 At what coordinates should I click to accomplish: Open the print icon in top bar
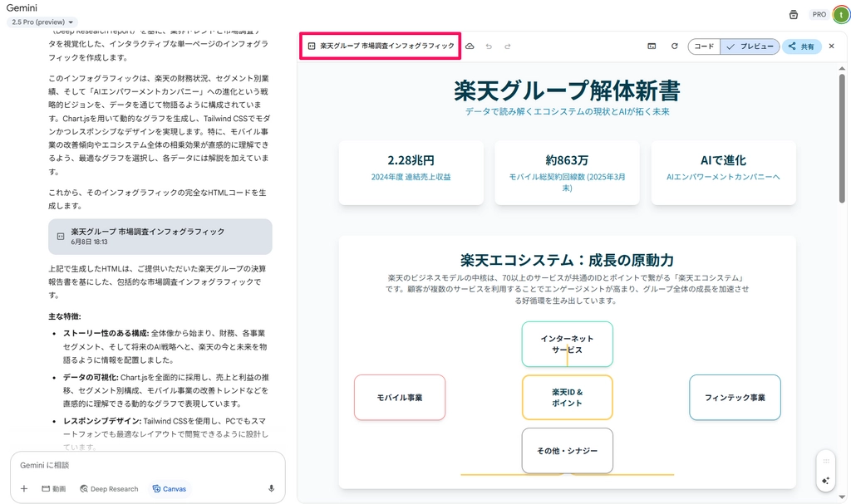tap(794, 15)
